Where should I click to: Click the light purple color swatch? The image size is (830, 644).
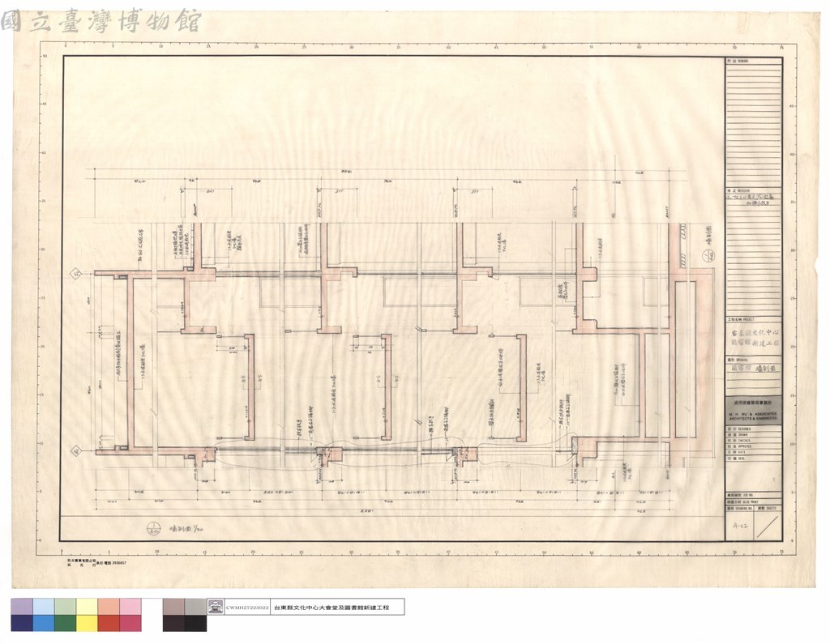[22, 607]
